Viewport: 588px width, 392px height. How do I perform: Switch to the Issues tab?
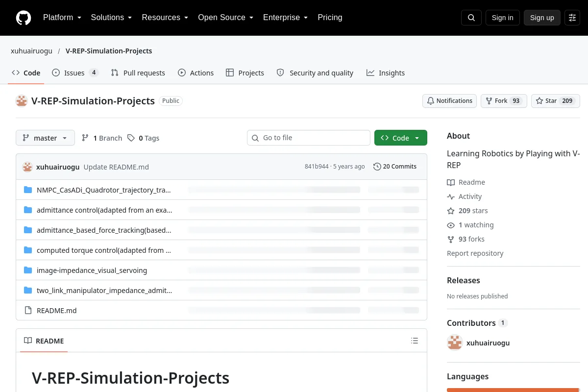click(75, 73)
